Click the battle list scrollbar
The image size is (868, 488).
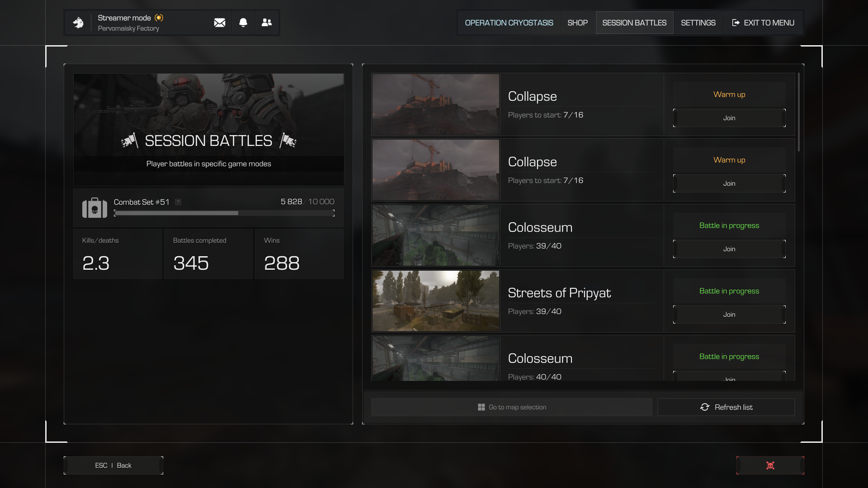tap(799, 113)
